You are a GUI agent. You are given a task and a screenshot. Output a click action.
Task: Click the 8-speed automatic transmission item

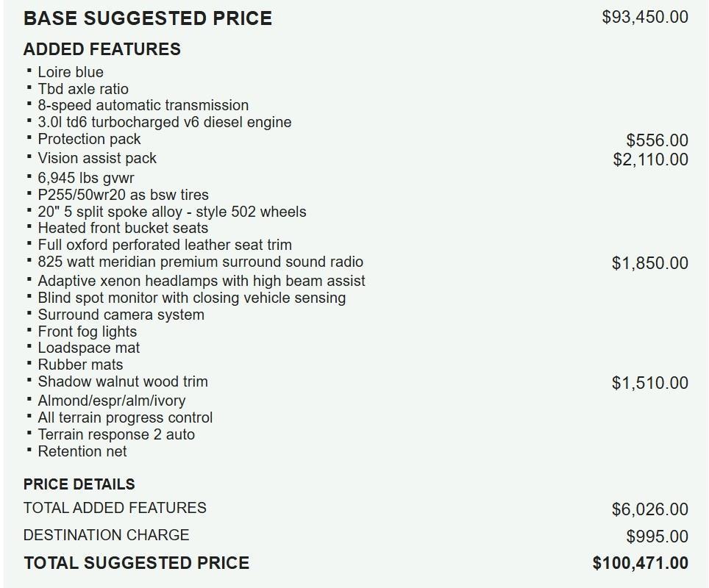click(x=143, y=105)
